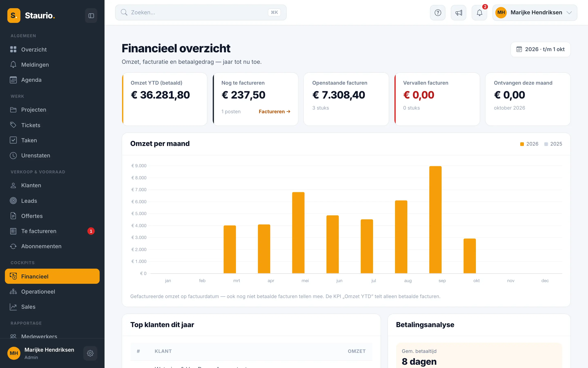Screen dimensions: 588x368
Task: Click the '8 dagen' value
Action: [x=419, y=361]
